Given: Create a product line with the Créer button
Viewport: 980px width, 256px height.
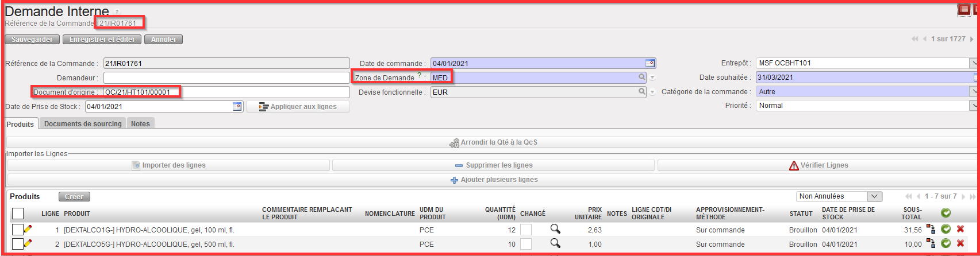Looking at the screenshot, I should [74, 196].
